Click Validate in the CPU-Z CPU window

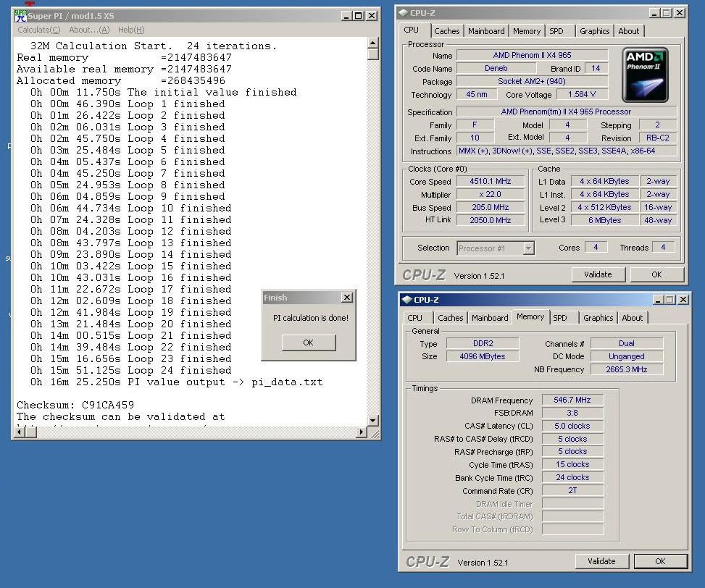pos(598,274)
